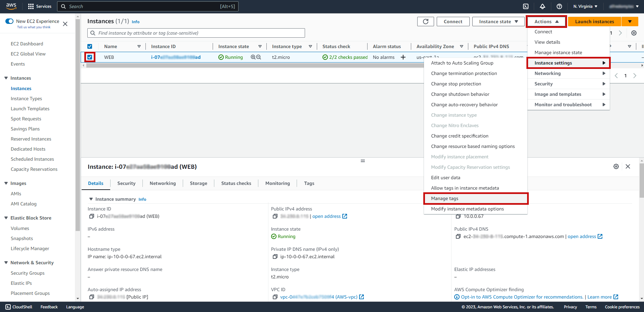Open Feedback in the footer
Viewport: 644px width, 312px height.
49,307
